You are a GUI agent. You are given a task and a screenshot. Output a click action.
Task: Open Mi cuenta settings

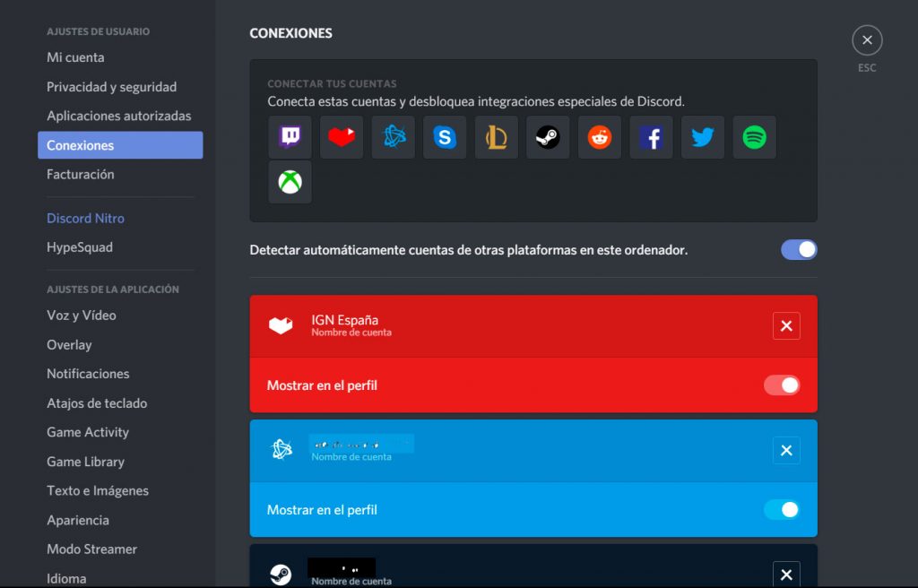pyautogui.click(x=74, y=56)
